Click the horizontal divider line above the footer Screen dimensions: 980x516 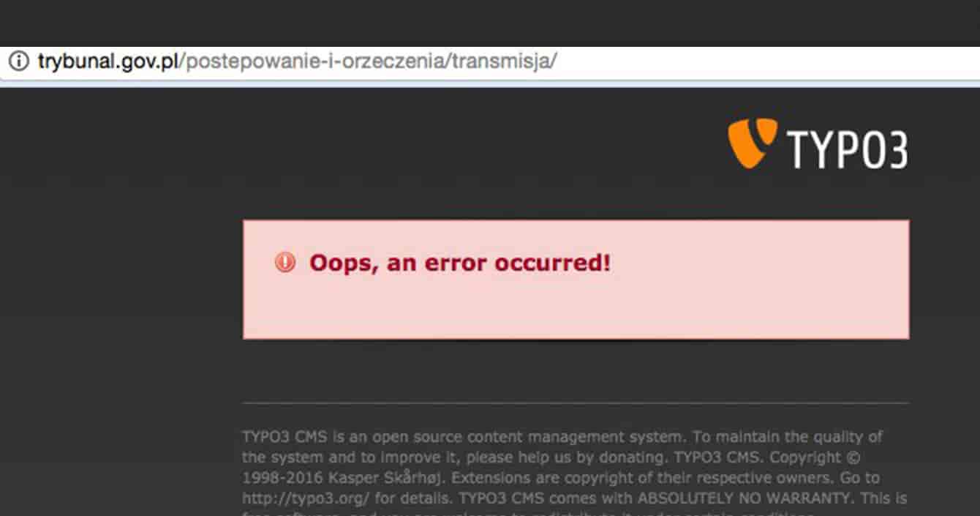[576, 403]
